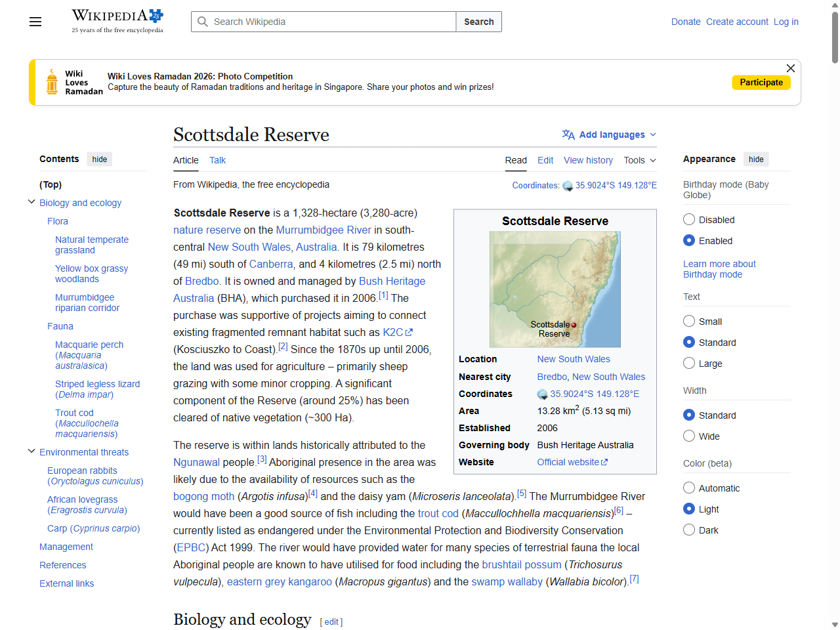Hide the Appearance panel
840x630 pixels.
tap(756, 159)
